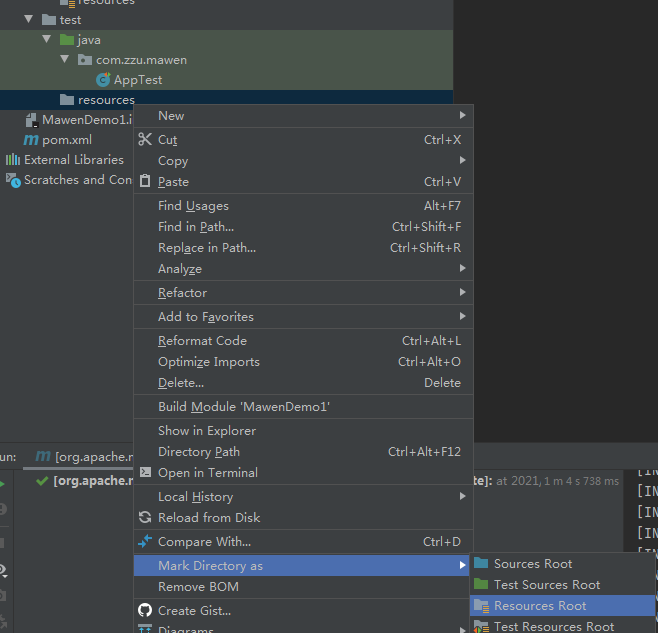The height and width of the screenshot is (633, 658).
Task: Select Build Module 'MawenDemo1'
Action: tap(303, 406)
